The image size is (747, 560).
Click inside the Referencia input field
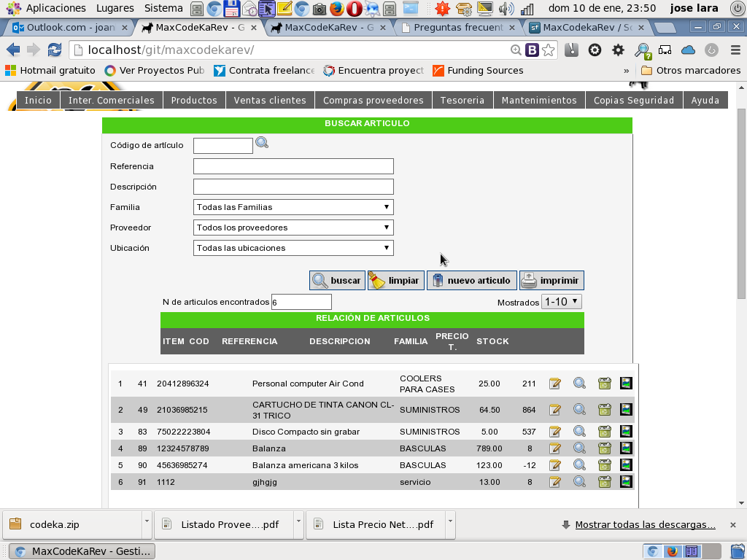[x=292, y=166]
